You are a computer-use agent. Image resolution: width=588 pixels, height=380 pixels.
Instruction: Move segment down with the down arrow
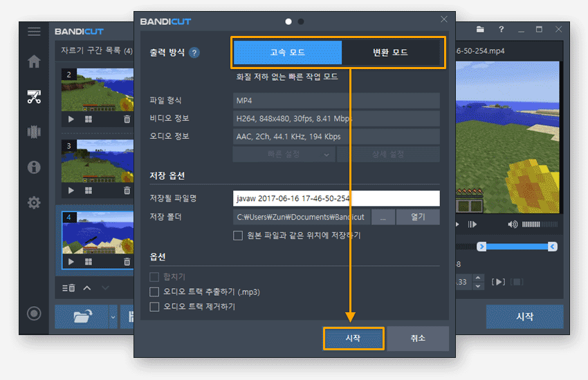click(x=105, y=288)
